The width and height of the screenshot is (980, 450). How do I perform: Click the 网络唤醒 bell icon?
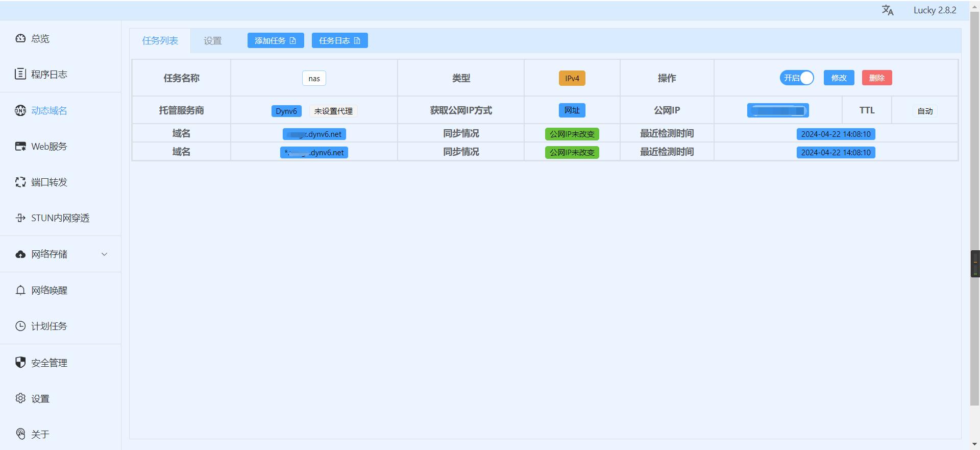[x=20, y=290]
